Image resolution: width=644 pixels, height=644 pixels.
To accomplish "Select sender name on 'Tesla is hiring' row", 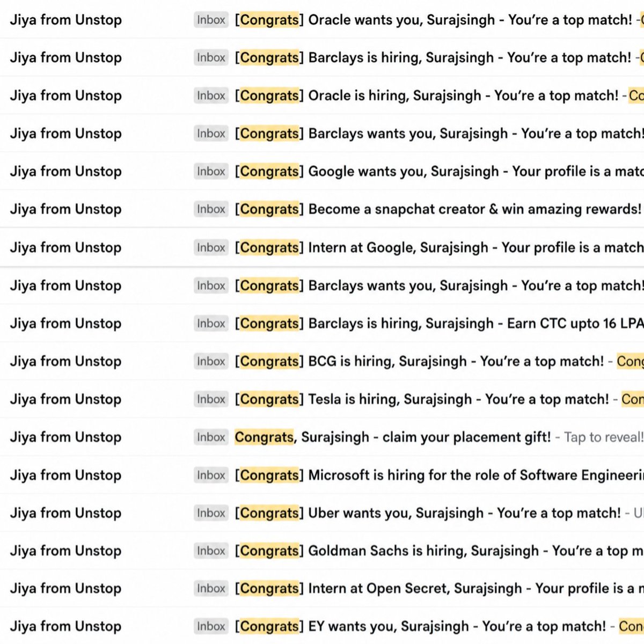I will 65,400.
